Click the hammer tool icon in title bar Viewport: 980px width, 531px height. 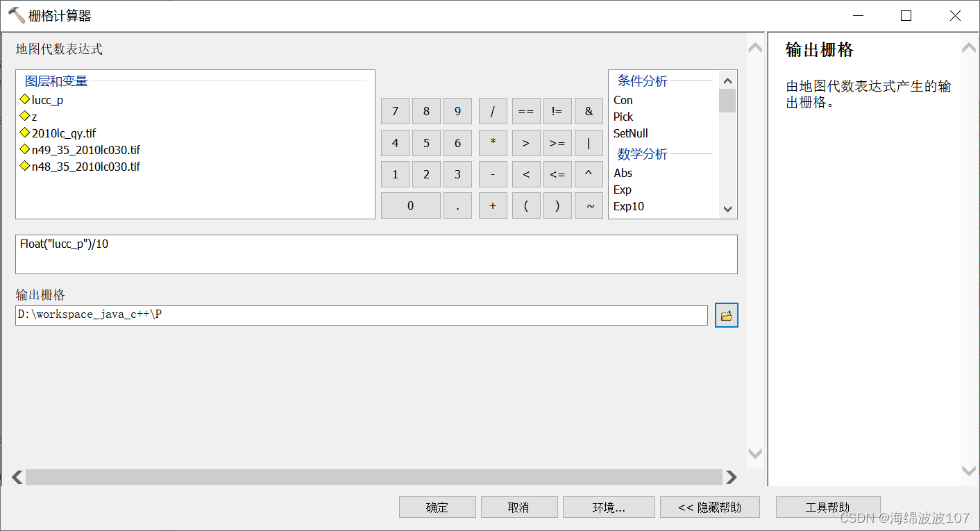point(16,15)
